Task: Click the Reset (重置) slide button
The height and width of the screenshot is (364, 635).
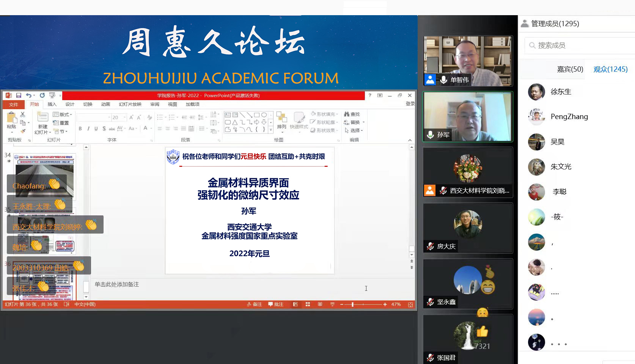Action: [61, 123]
